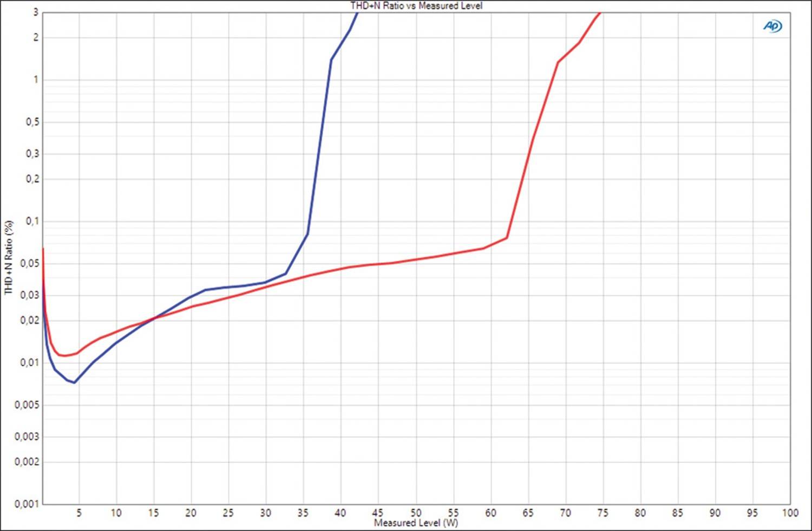
Task: Select the X-axis tick label 5
Action: (79, 513)
